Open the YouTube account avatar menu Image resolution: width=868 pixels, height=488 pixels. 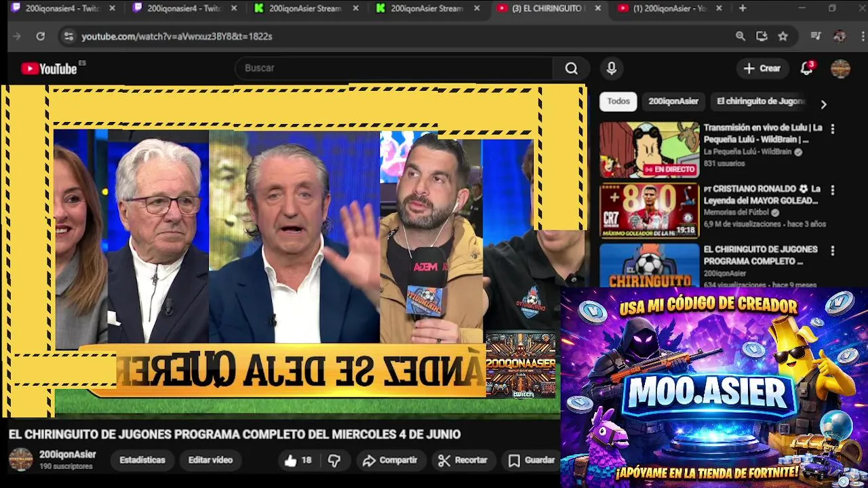click(840, 68)
